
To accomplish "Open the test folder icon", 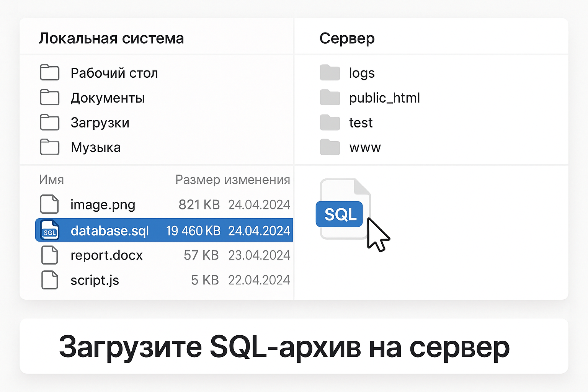I will 330,122.
